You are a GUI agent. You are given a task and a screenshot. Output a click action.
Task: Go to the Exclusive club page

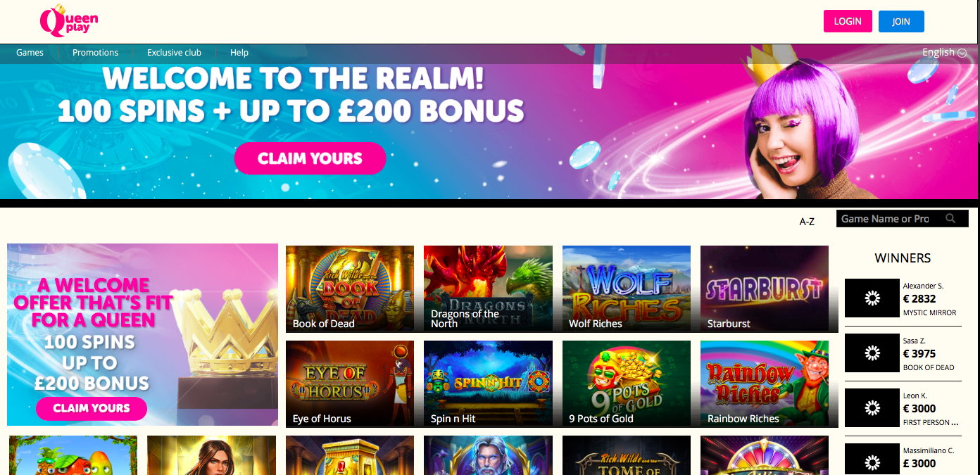click(x=174, y=52)
